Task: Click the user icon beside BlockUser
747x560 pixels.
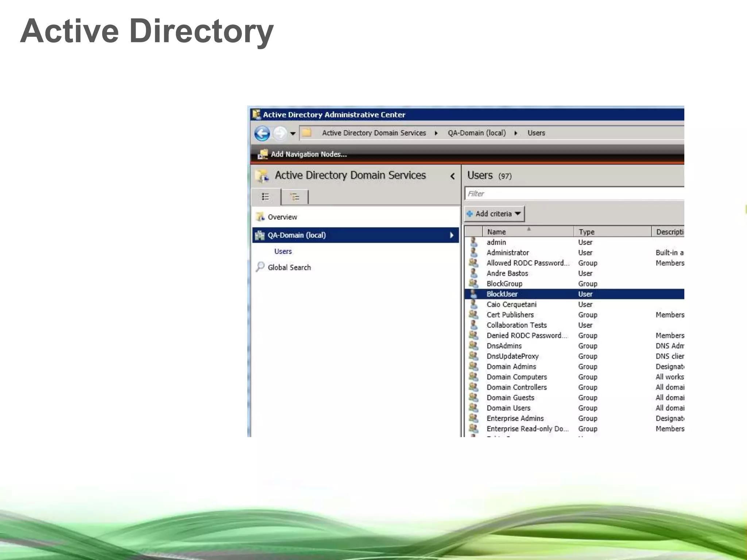Action: coord(473,294)
